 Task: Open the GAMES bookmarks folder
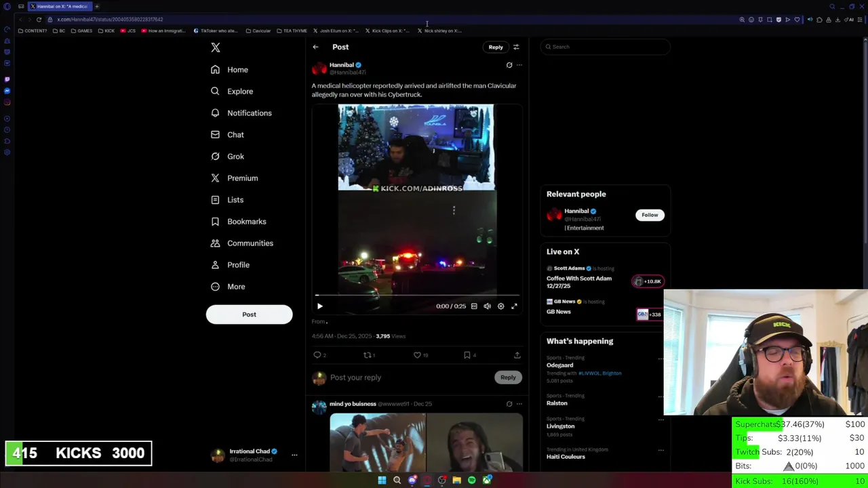(81, 30)
